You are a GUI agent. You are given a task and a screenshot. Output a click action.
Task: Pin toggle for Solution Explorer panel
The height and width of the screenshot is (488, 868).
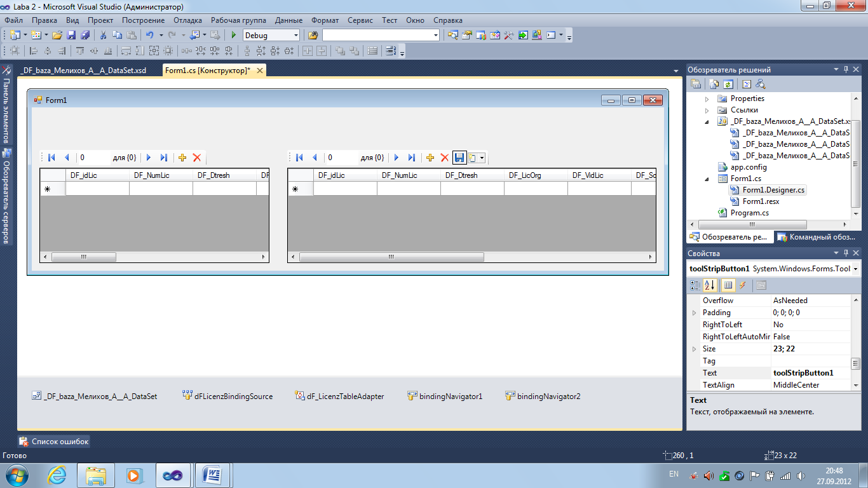pyautogui.click(x=846, y=69)
